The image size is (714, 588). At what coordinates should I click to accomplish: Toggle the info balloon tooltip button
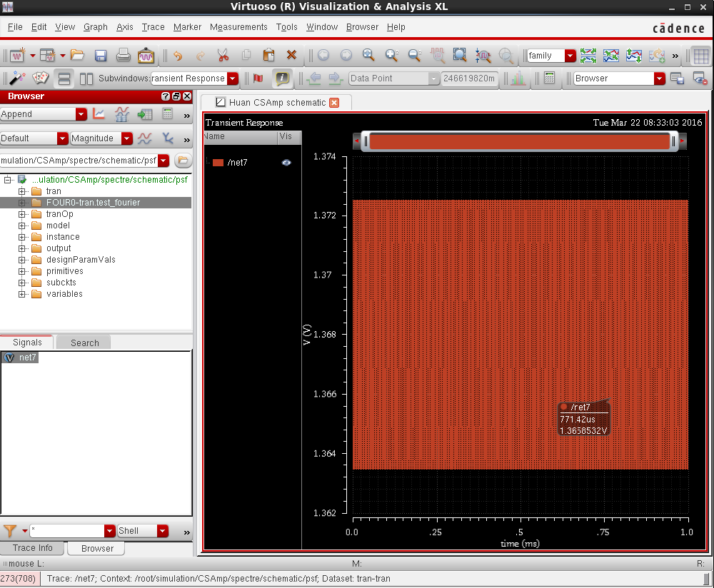click(283, 78)
